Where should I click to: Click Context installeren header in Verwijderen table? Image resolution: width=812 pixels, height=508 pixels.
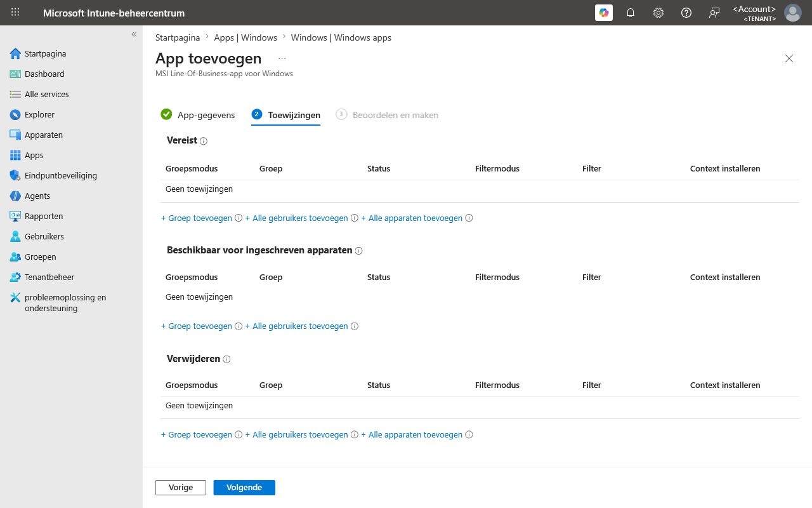[725, 385]
